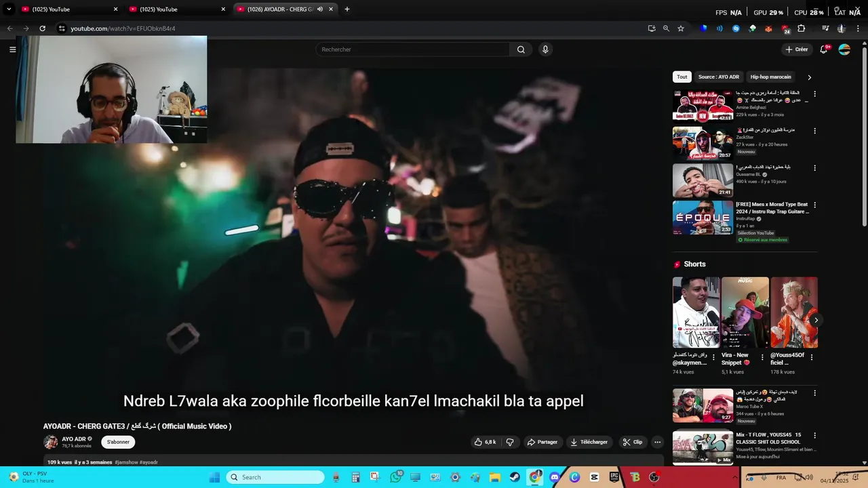Subscribe with the S'abonner button
The width and height of the screenshot is (868, 488).
click(x=118, y=442)
